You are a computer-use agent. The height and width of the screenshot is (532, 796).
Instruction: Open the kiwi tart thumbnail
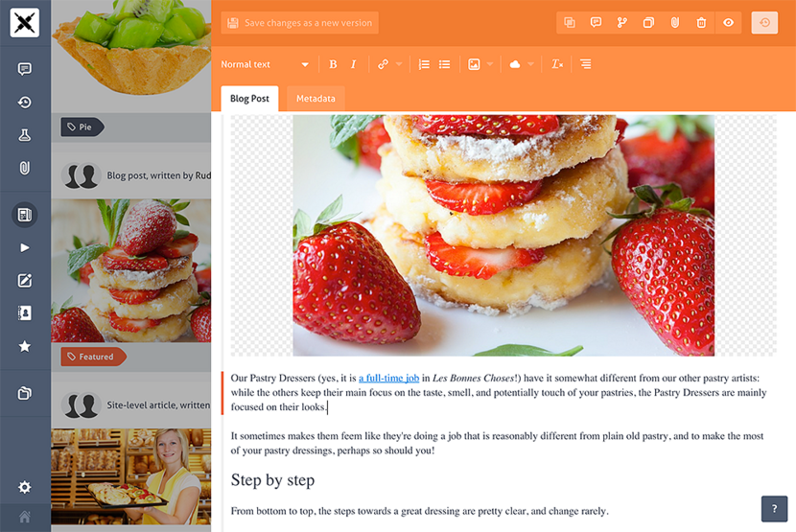coord(131,56)
